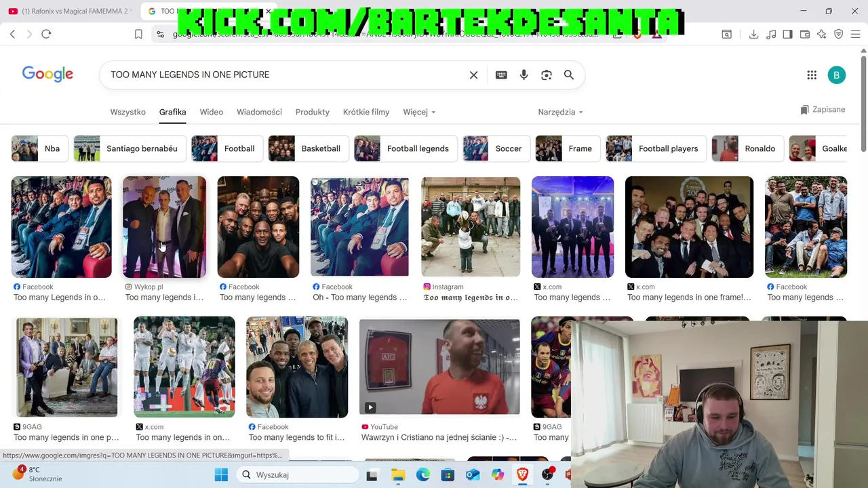
Task: Filter images by the Nba chip
Action: [40, 148]
